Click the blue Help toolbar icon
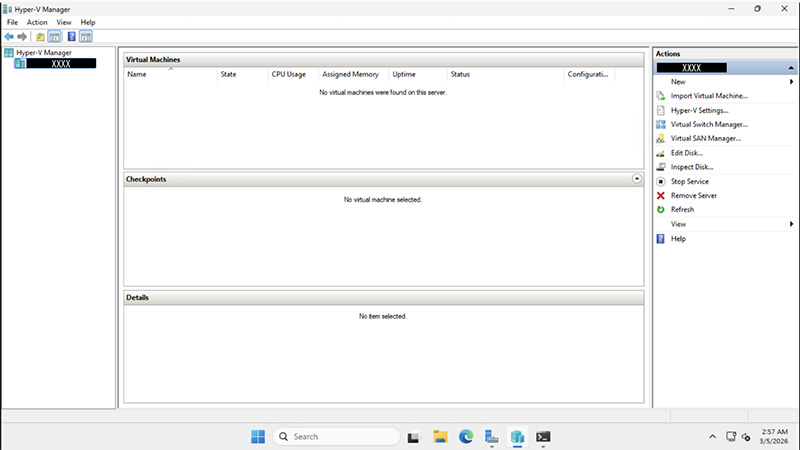 pos(71,36)
